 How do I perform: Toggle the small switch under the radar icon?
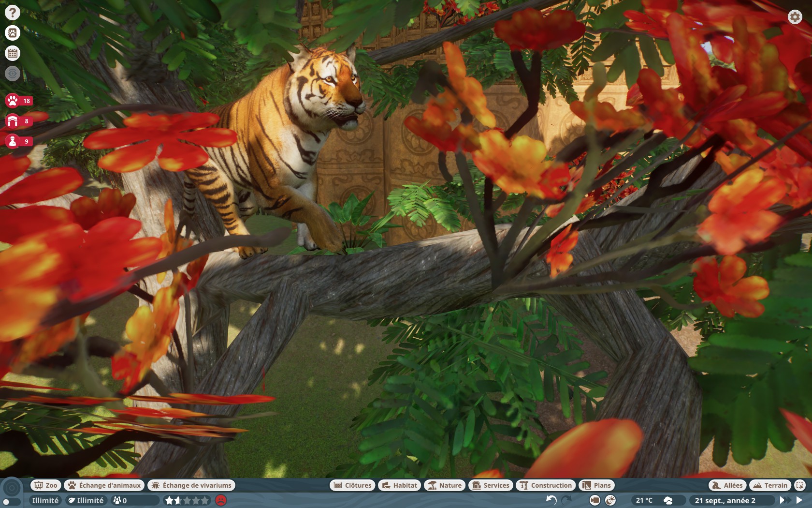pos(11,502)
